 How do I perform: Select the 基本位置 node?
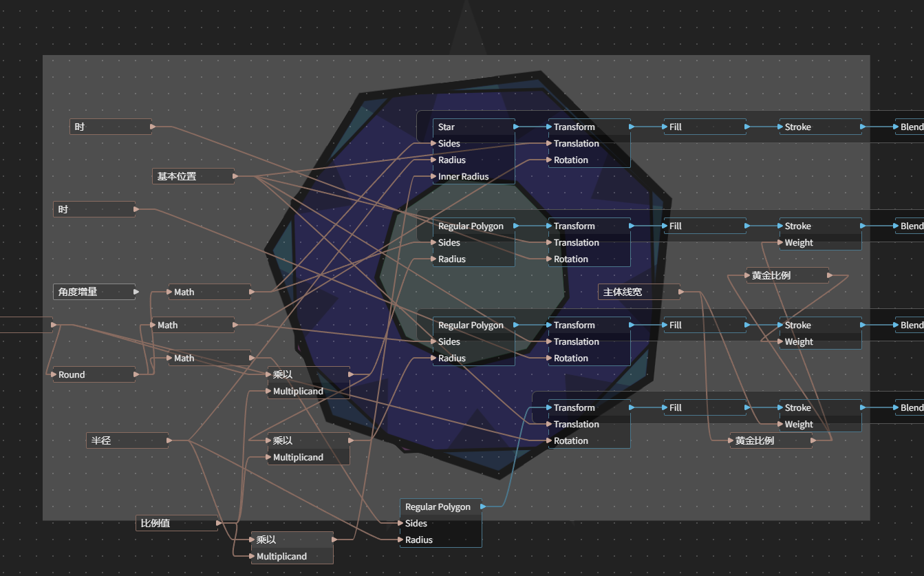pos(193,176)
